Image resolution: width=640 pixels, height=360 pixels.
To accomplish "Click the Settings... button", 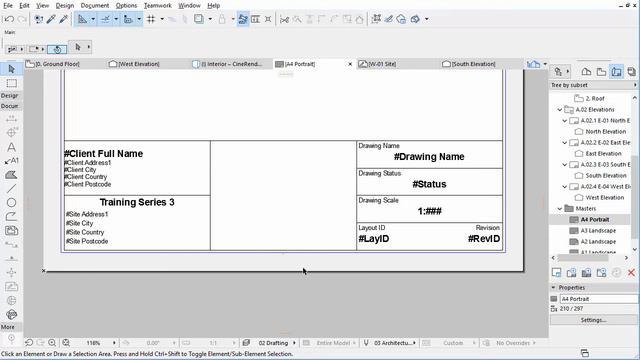I will [593, 320].
